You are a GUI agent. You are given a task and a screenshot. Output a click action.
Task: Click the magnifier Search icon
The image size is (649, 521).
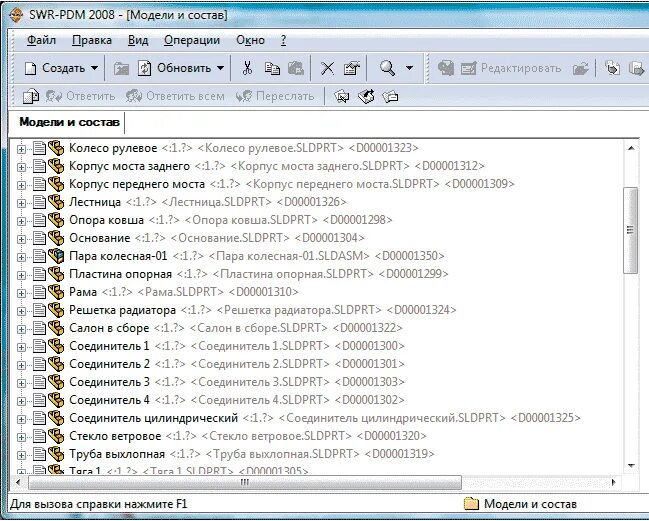[x=387, y=68]
